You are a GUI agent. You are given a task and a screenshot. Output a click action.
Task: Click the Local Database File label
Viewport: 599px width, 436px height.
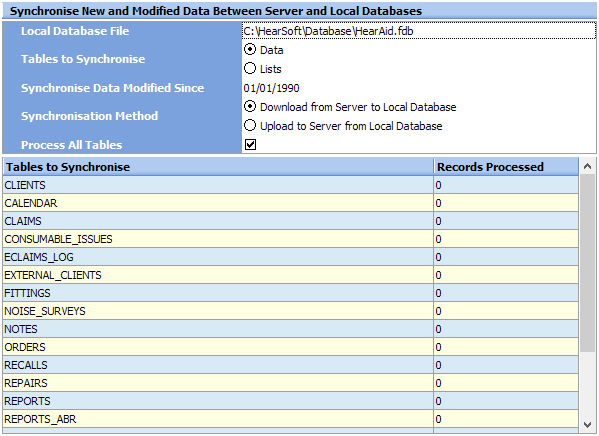[75, 31]
